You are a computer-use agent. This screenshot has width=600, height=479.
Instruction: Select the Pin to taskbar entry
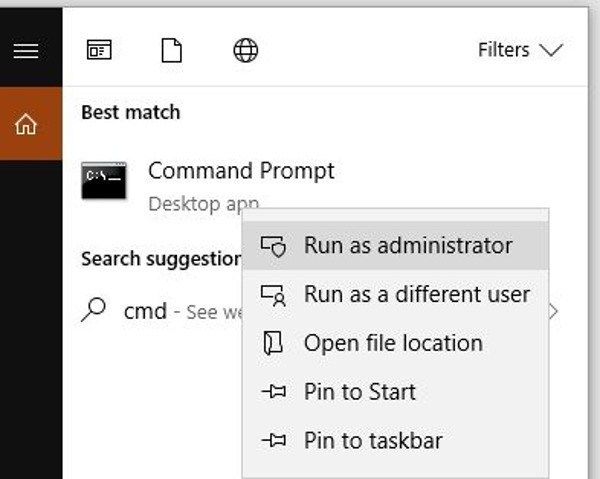pos(396,440)
